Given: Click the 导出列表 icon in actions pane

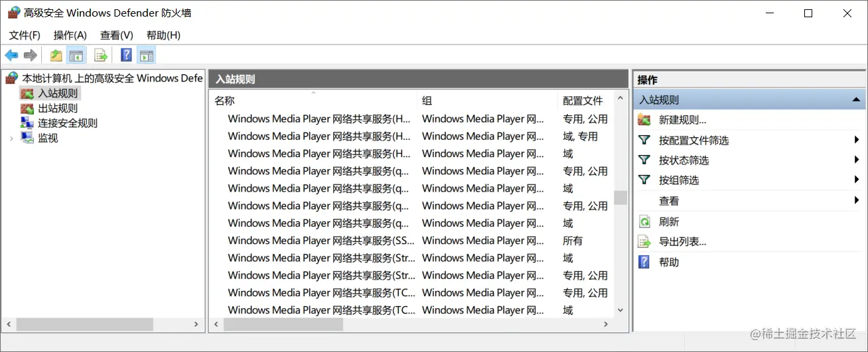Looking at the screenshot, I should click(644, 241).
